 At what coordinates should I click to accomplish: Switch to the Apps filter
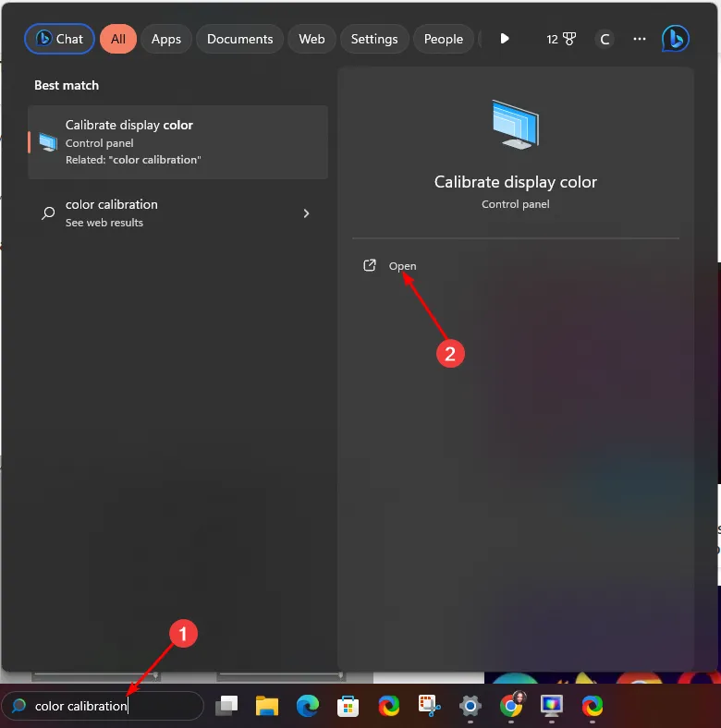(166, 39)
